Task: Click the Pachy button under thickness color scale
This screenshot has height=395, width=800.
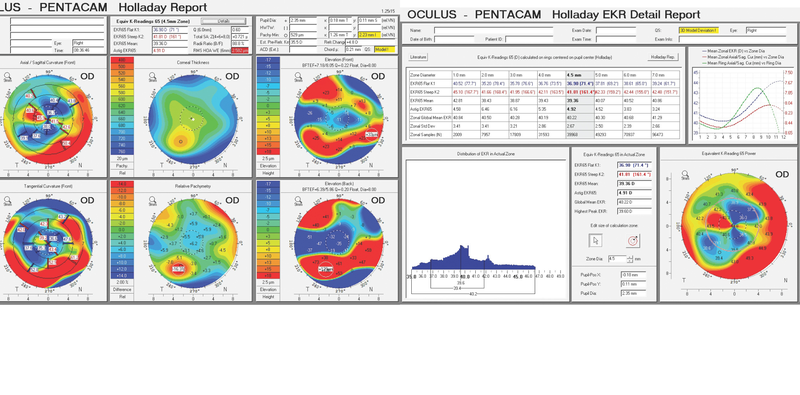Action: 121,166
